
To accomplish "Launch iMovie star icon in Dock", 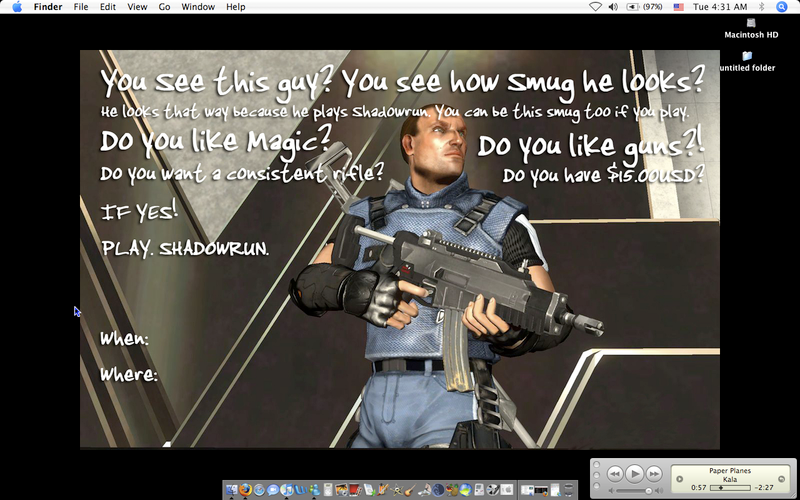I will [396, 490].
